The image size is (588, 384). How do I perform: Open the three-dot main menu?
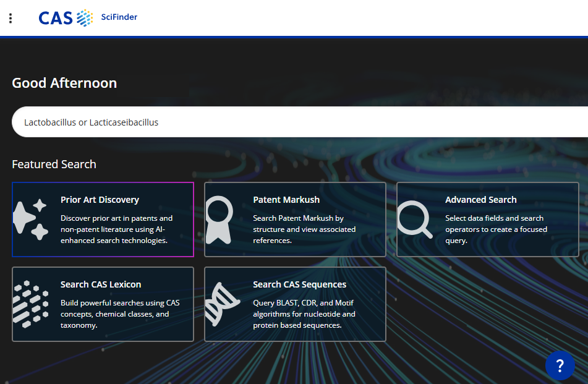[11, 18]
